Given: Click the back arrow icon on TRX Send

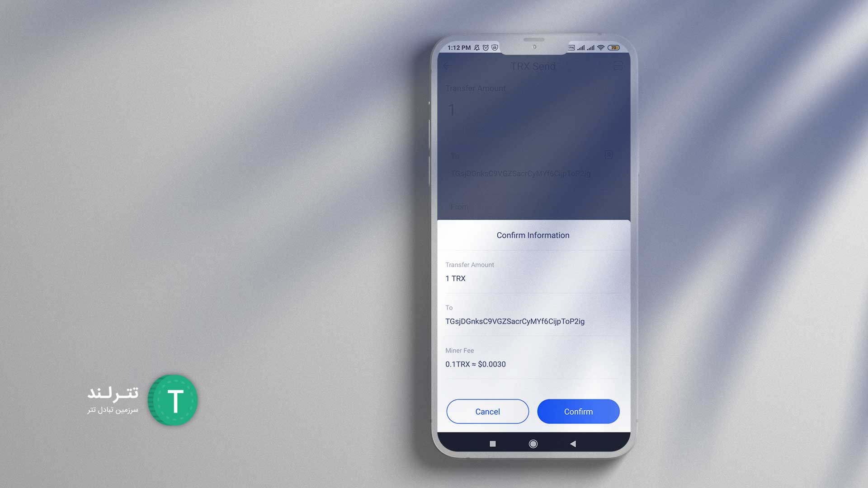Looking at the screenshot, I should tap(448, 66).
